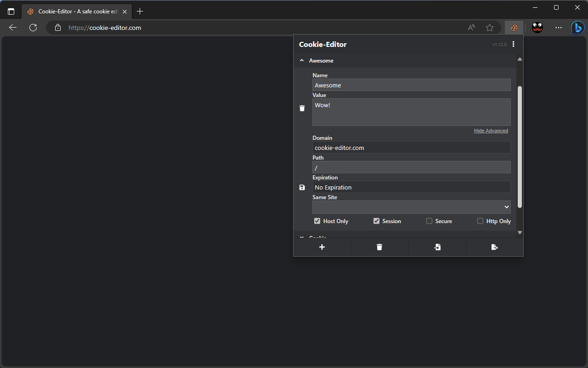Save the Awesome cookie with the floppy icon

[302, 187]
